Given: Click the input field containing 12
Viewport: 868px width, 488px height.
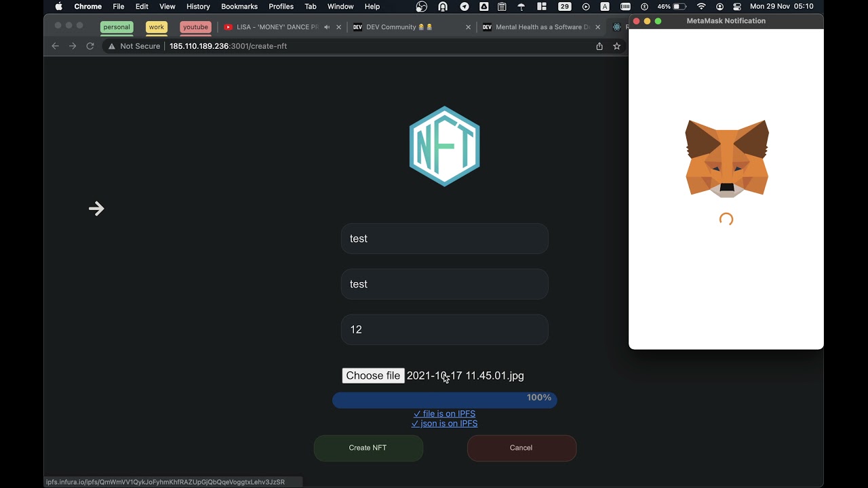Looking at the screenshot, I should pyautogui.click(x=445, y=329).
